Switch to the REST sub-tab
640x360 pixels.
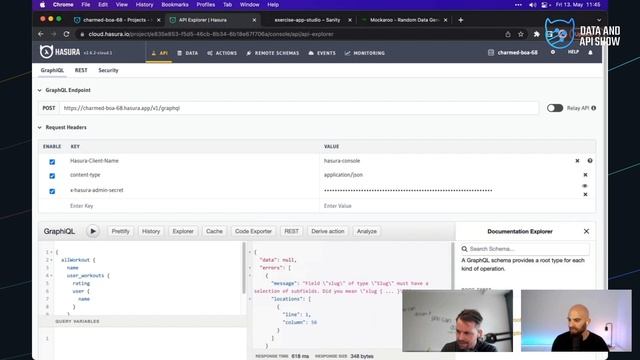81,70
